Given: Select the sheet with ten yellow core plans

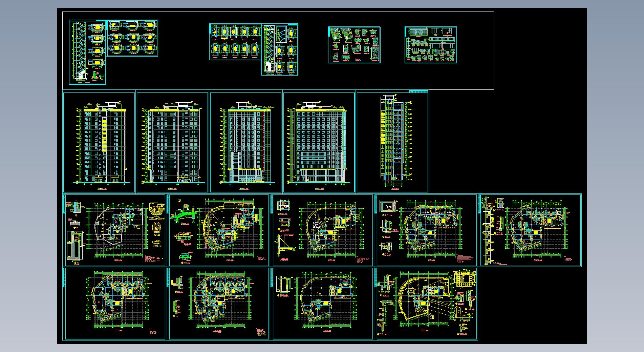Looking at the screenshot, I should [235, 42].
